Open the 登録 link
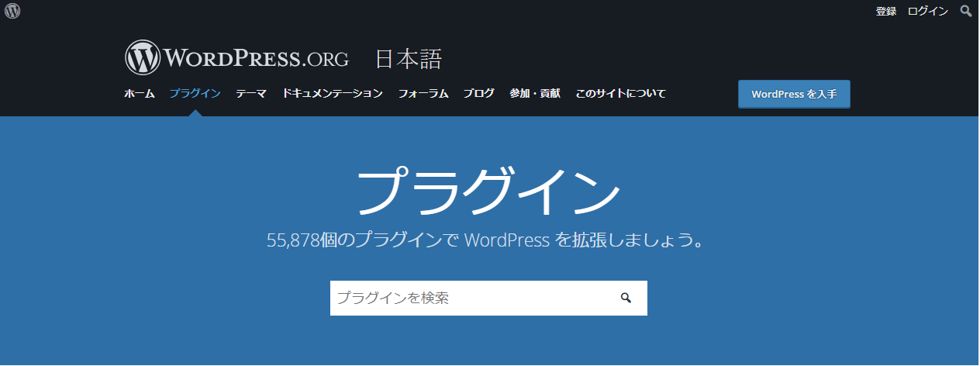This screenshot has width=980, height=366. pos(886,11)
